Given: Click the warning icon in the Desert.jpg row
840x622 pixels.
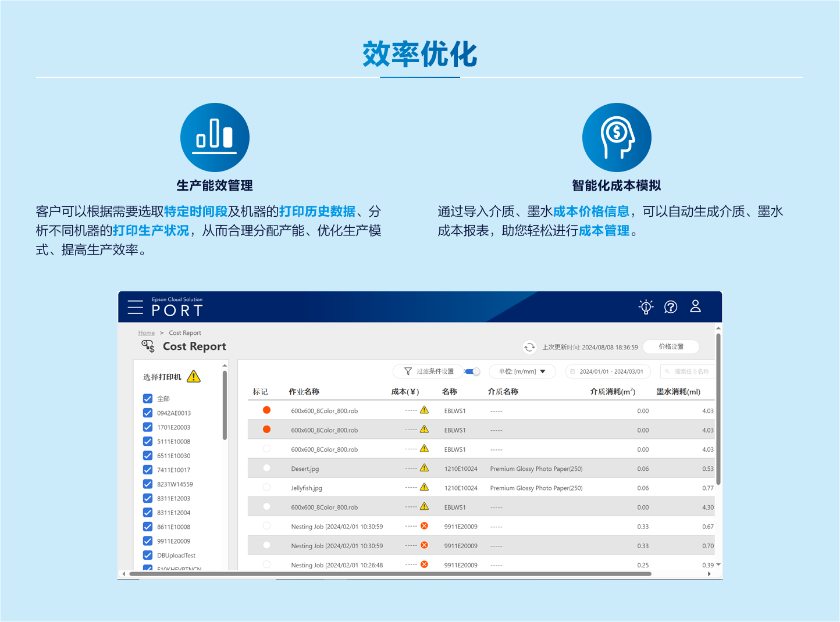Looking at the screenshot, I should pyautogui.click(x=425, y=468).
